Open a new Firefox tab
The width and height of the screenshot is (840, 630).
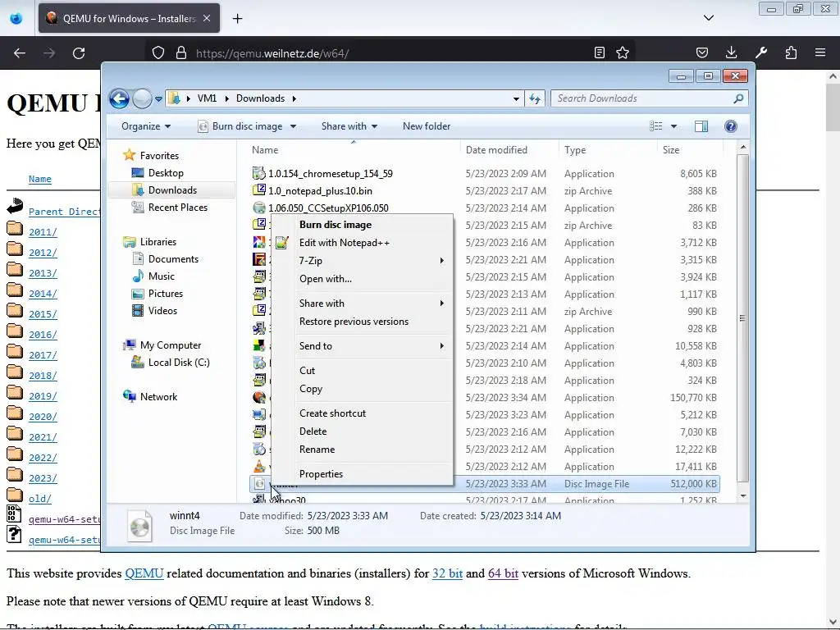coord(237,19)
